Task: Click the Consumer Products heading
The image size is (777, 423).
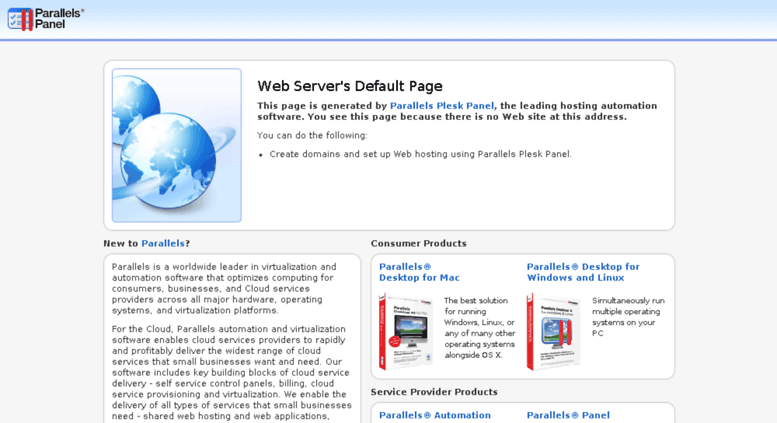Action: (x=419, y=243)
